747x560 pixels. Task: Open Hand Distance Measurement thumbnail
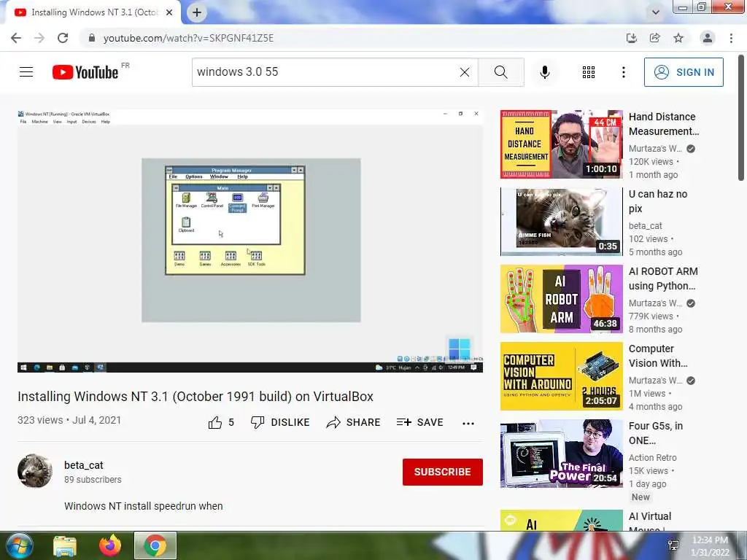point(561,144)
